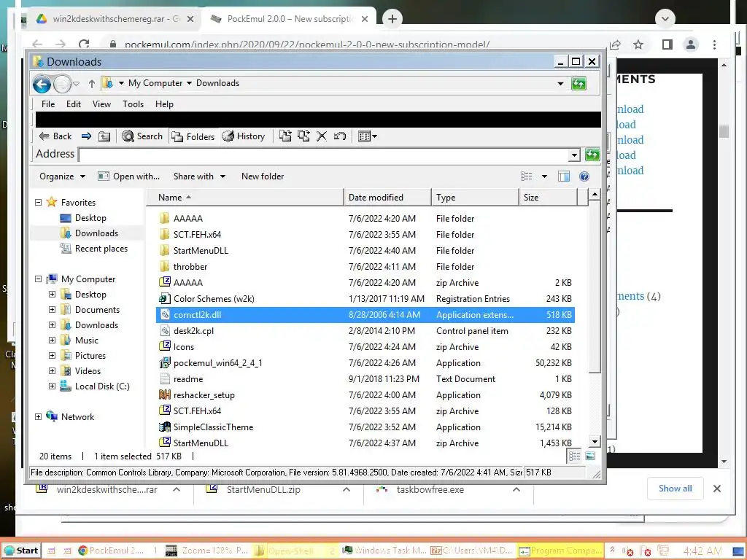747x560 pixels.
Task: Click into the Address input field
Action: tap(324, 155)
